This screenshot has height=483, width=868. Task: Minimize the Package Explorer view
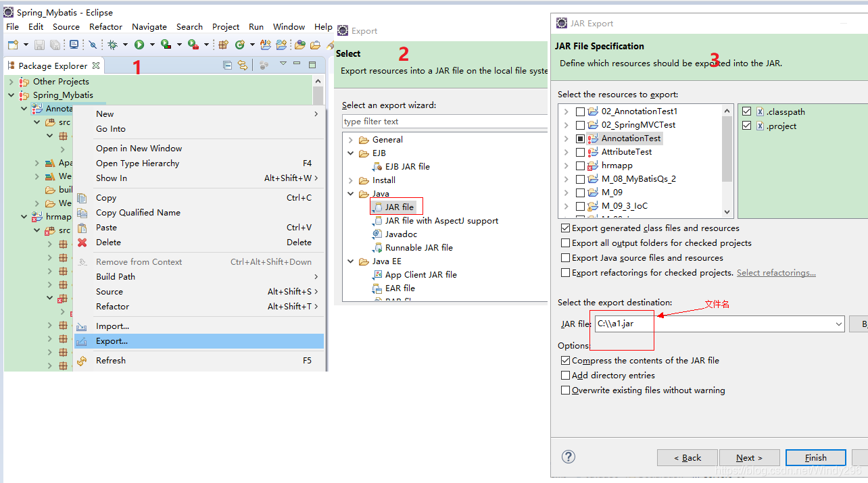coord(297,63)
